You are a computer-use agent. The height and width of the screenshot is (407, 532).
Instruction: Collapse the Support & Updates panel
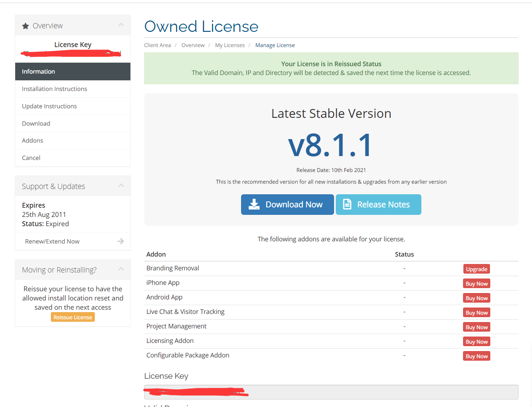pos(121,185)
